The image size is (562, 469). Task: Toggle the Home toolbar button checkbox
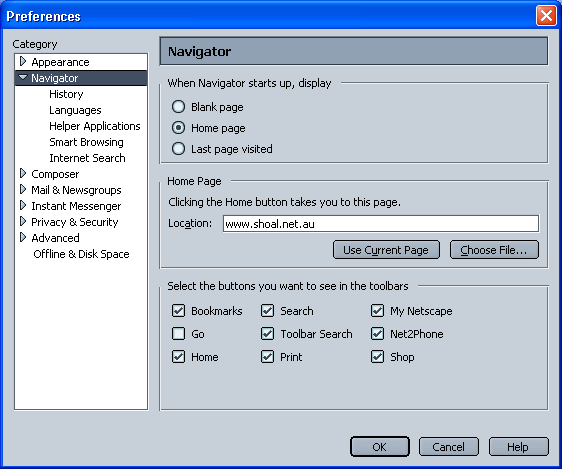click(x=178, y=357)
